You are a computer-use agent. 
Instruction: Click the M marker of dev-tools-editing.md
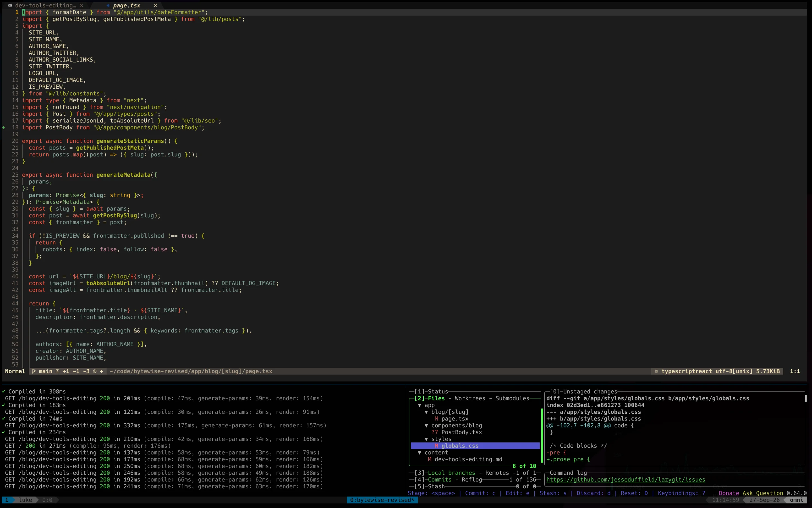tap(429, 459)
